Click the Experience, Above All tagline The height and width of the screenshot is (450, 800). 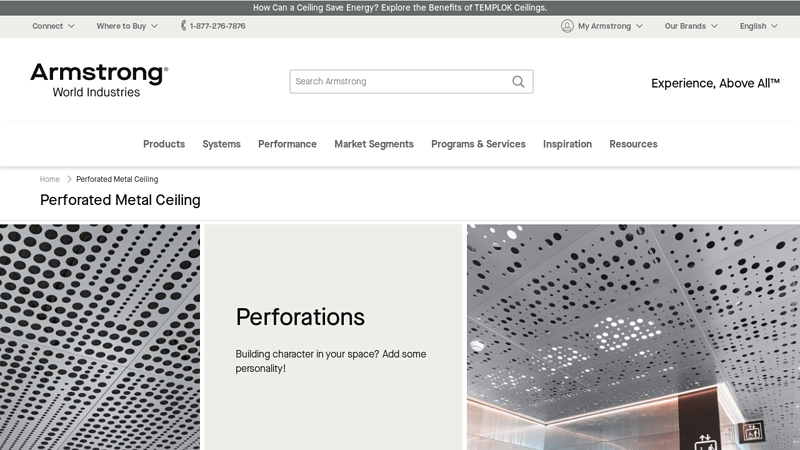[715, 83]
